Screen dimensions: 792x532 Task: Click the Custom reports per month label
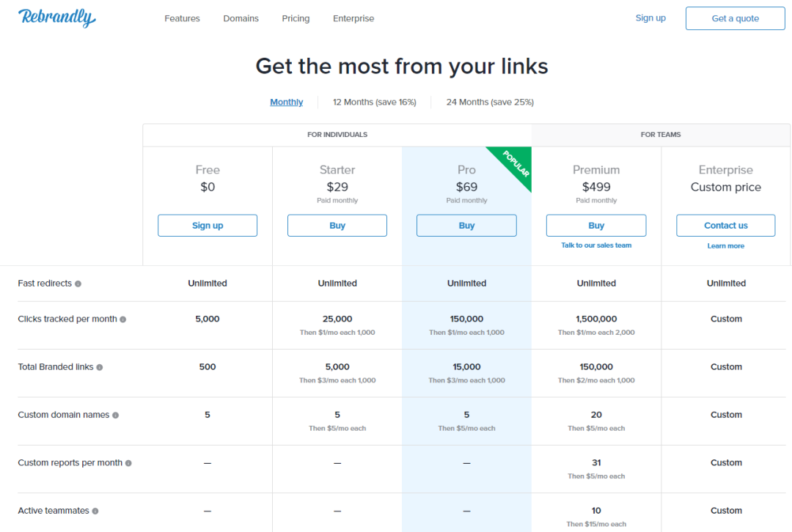(x=70, y=463)
